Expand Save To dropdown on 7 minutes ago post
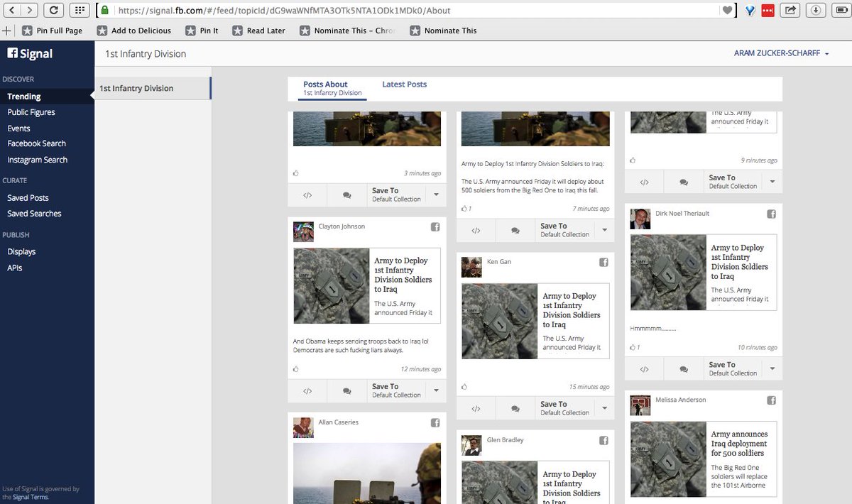 [605, 231]
